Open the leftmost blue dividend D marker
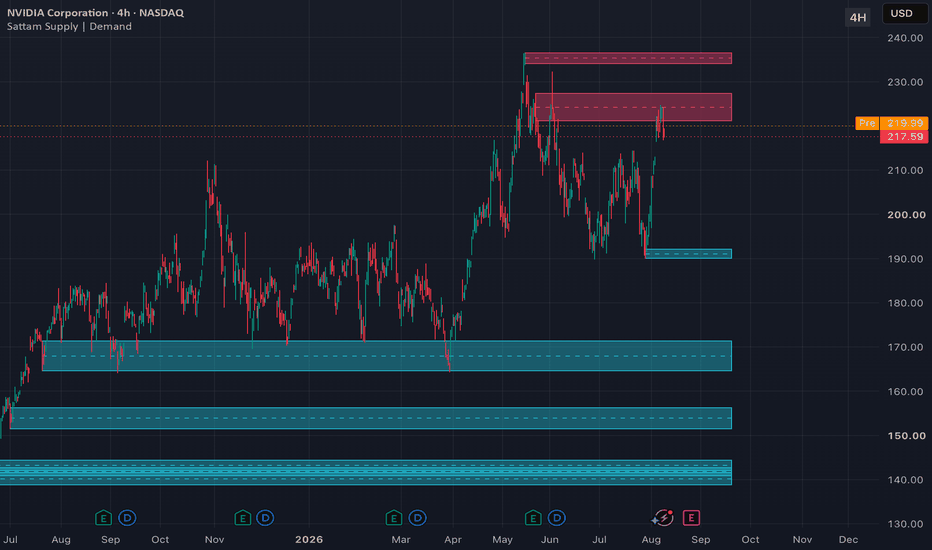932x550 pixels. tap(127, 518)
